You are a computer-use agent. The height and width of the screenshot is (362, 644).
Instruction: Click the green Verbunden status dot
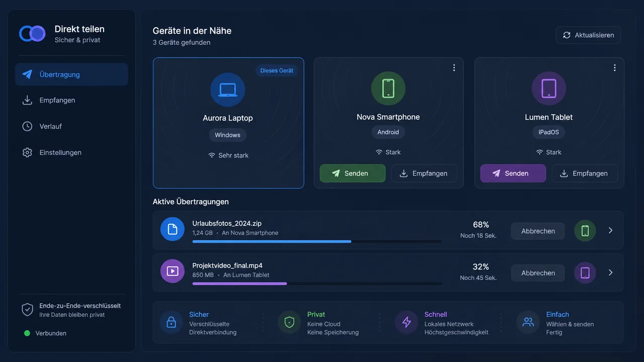pos(27,333)
